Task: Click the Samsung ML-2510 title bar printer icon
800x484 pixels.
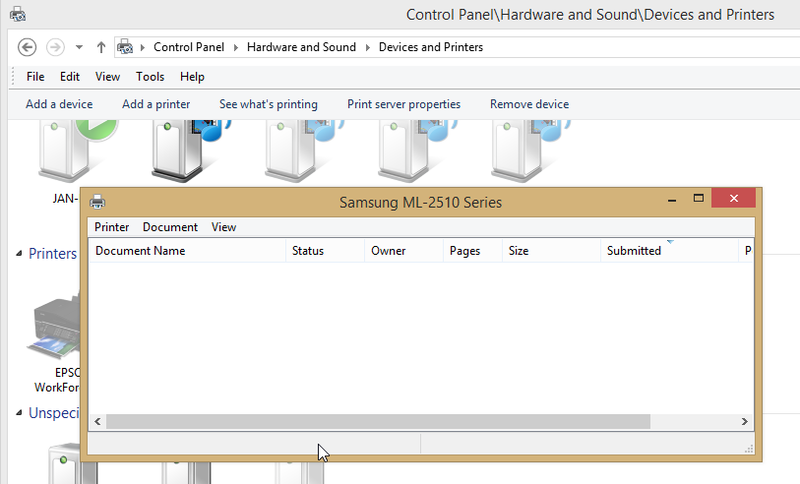Action: click(98, 202)
